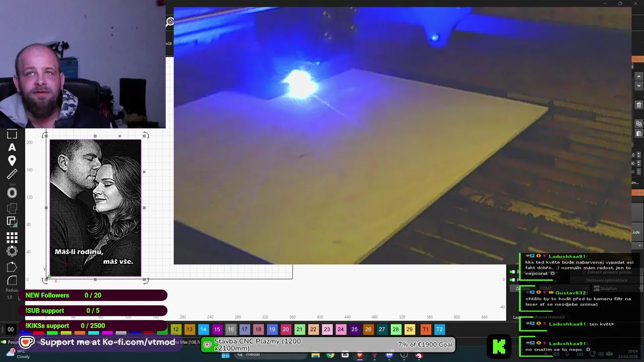Enter the corner radius value field
This screenshot has width=644, height=362.
(10, 297)
